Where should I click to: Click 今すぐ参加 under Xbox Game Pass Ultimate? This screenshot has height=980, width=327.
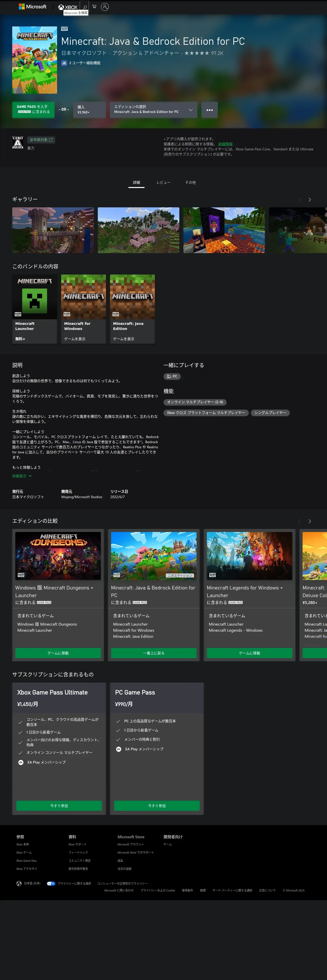59,805
